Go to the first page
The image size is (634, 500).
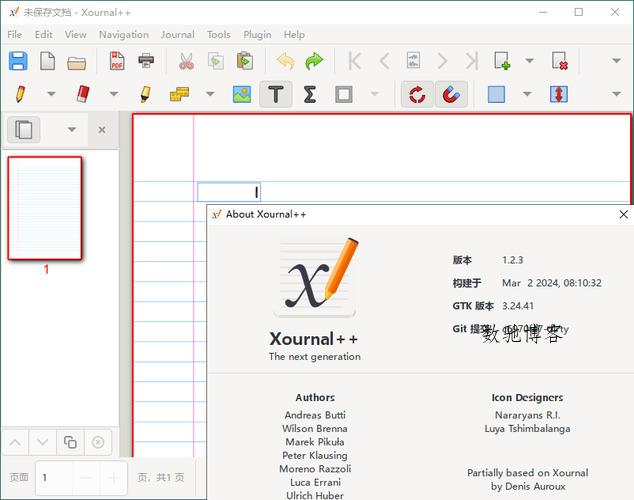click(355, 61)
